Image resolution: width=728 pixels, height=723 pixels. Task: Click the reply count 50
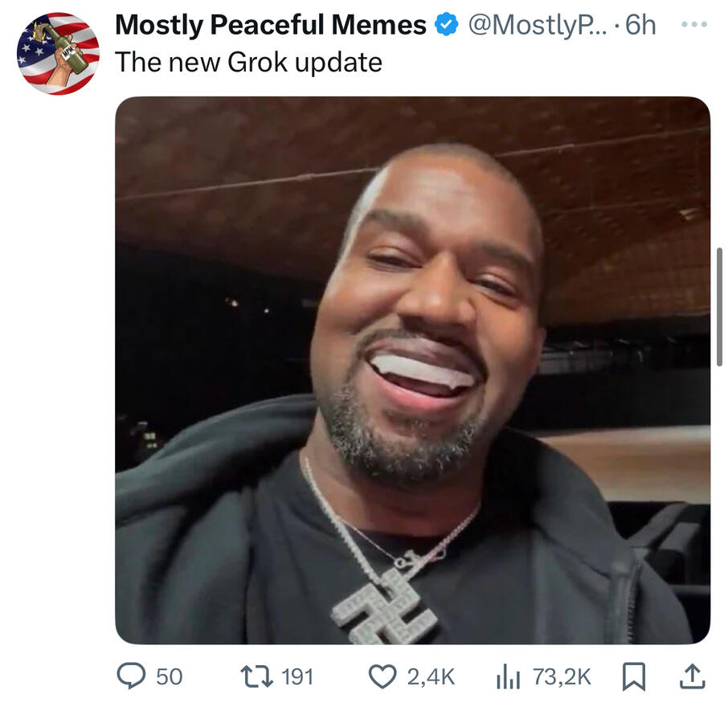point(169,677)
